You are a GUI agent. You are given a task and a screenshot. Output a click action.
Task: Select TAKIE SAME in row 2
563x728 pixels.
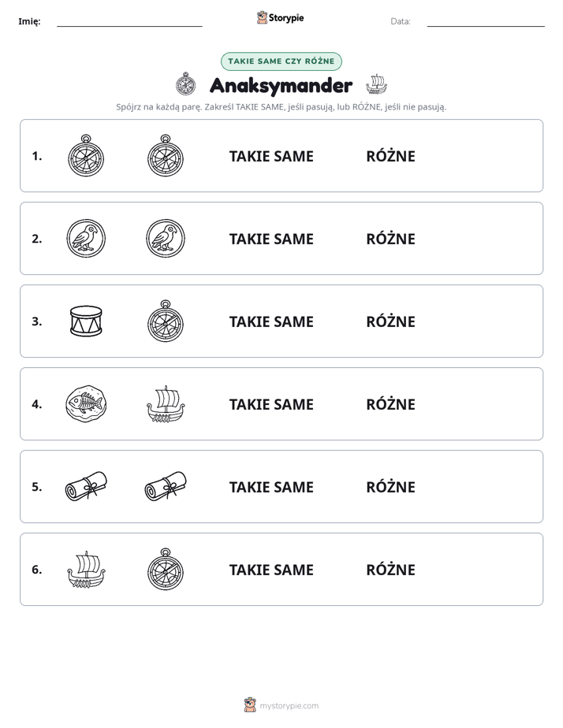(x=271, y=239)
